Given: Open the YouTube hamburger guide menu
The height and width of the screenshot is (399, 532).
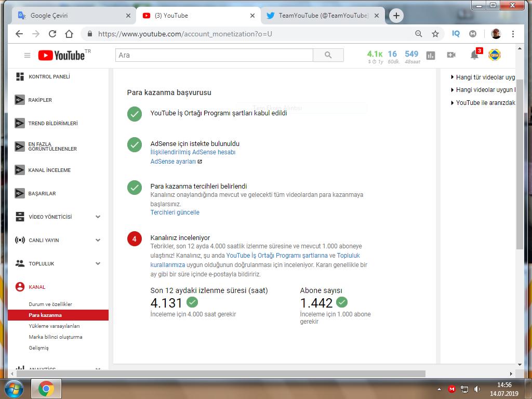Looking at the screenshot, I should click(28, 55).
